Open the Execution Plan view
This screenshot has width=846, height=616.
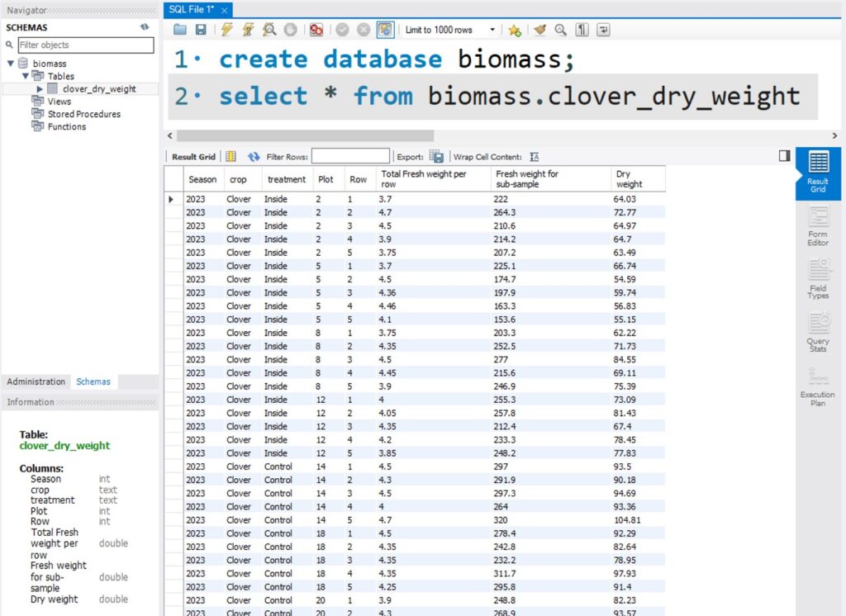pos(818,387)
